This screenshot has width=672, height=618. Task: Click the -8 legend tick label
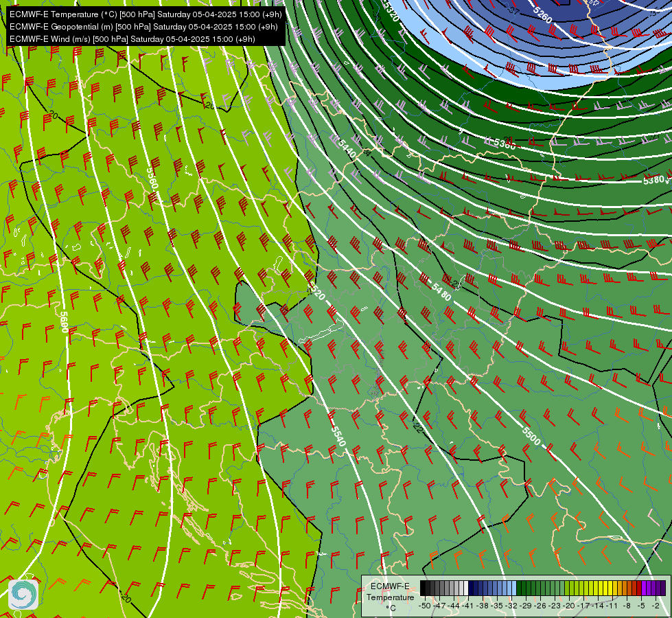(627, 606)
